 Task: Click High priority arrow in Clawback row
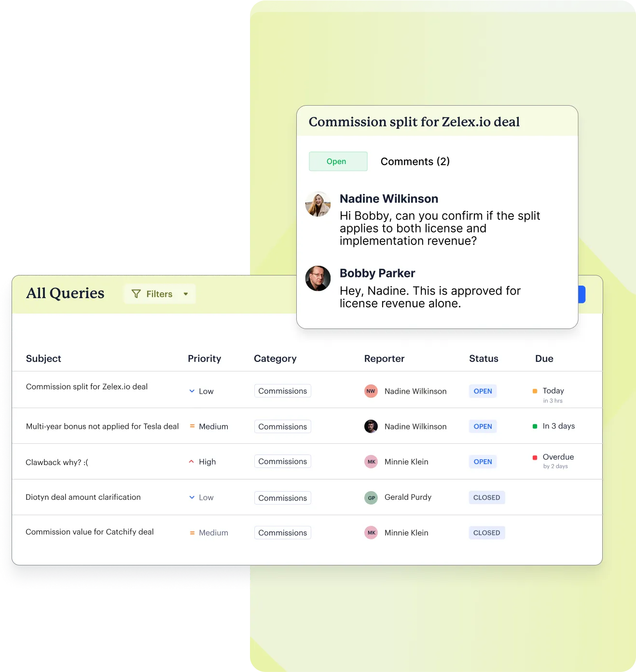192,462
